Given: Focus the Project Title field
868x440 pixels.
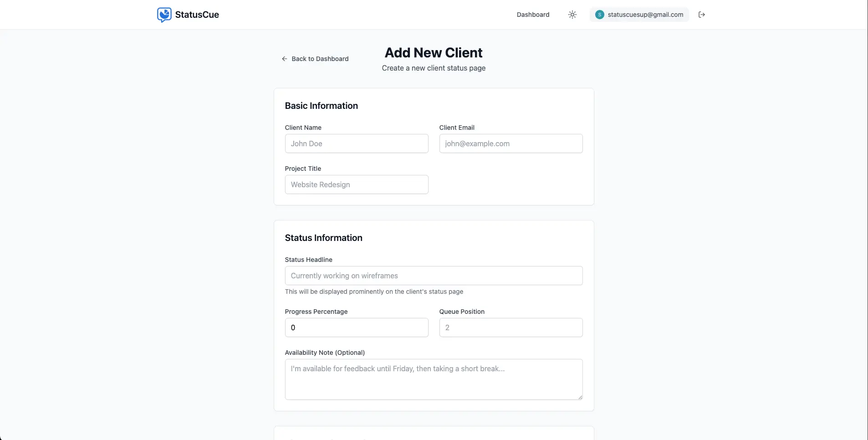Looking at the screenshot, I should coord(357,184).
